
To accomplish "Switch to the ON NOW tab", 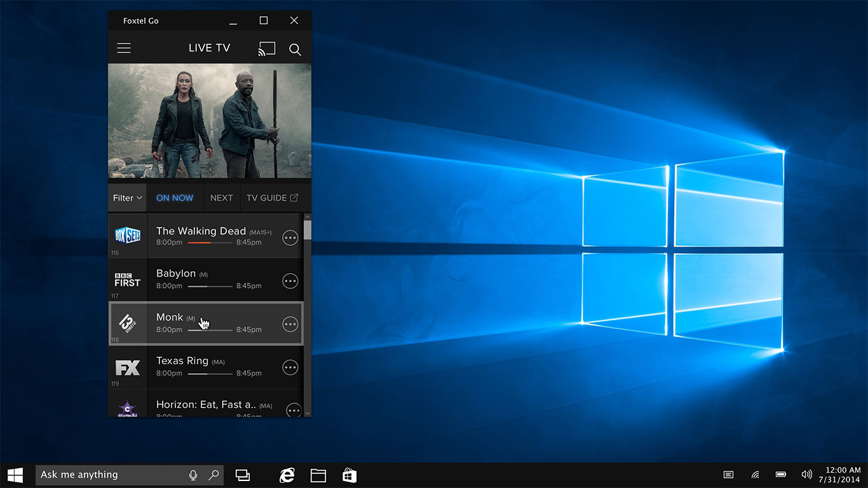I will click(175, 198).
